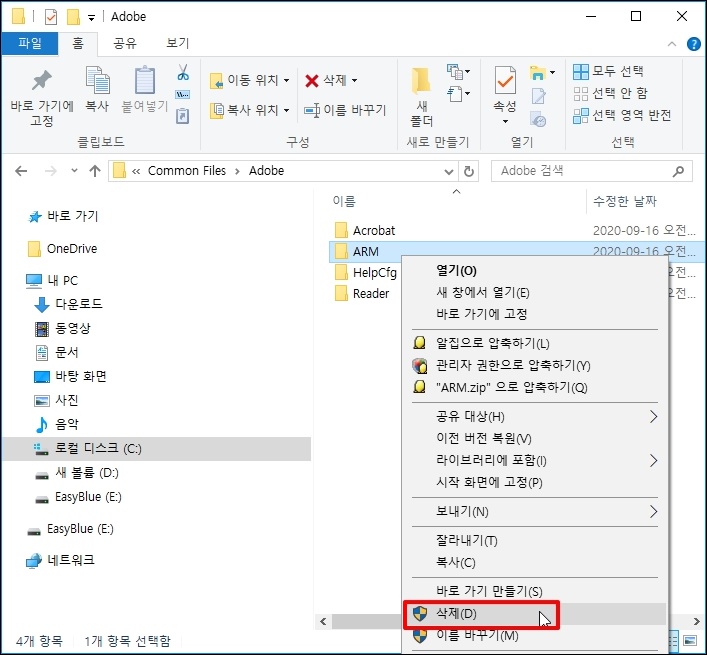Click 이름 바꾸기 in the ribbon
707x655 pixels.
[x=345, y=110]
